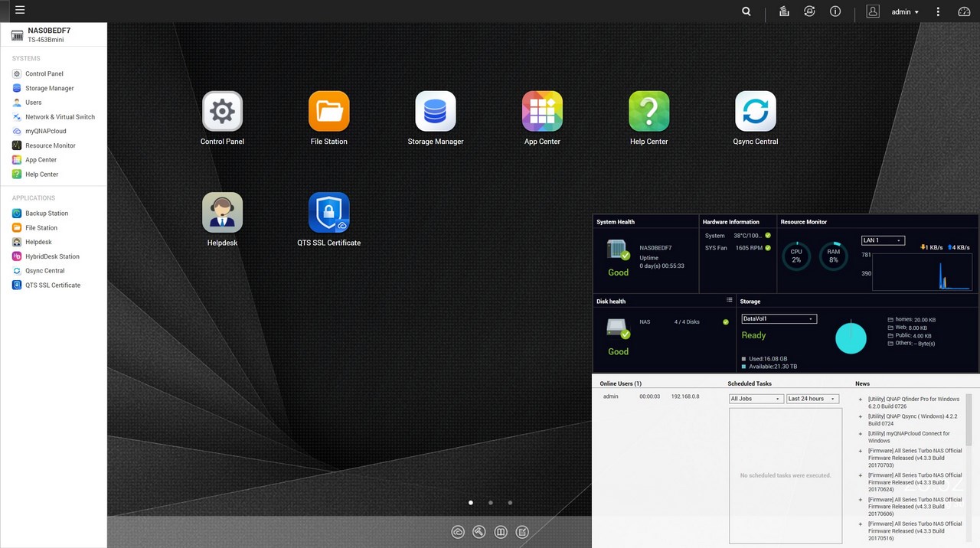Select Control Panel in the sidebar
The height and width of the screenshot is (548, 980).
pyautogui.click(x=44, y=73)
